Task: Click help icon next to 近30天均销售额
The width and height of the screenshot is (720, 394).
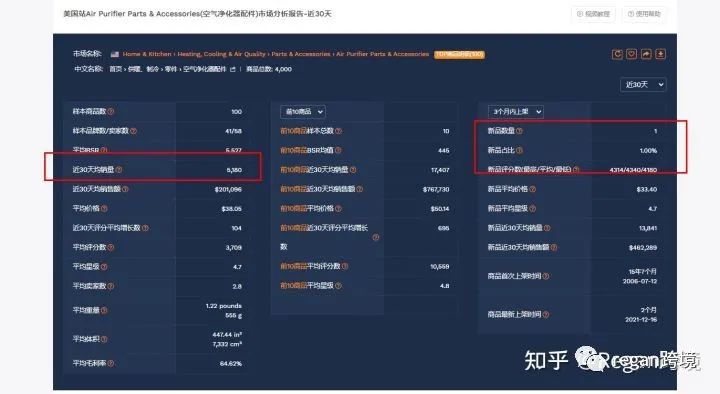Action: point(125,189)
